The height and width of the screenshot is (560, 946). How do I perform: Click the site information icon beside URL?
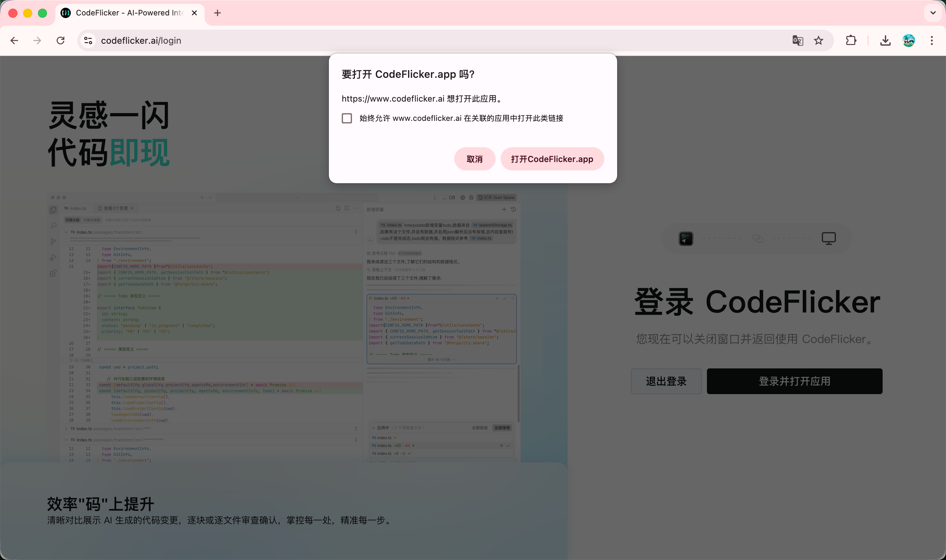(x=88, y=41)
